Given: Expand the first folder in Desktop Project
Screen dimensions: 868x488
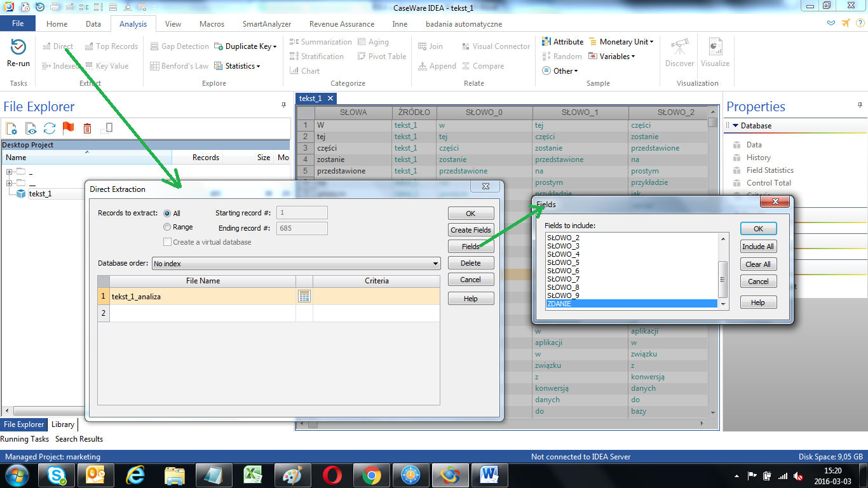Looking at the screenshot, I should pos(10,172).
